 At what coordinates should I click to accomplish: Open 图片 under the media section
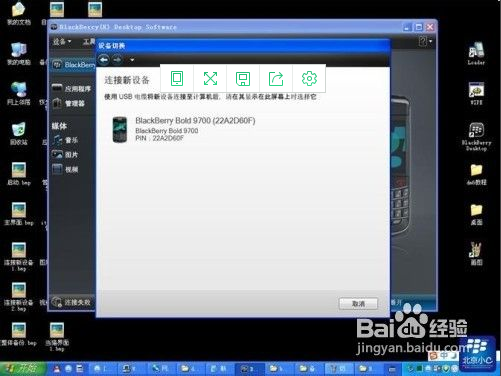point(65,155)
